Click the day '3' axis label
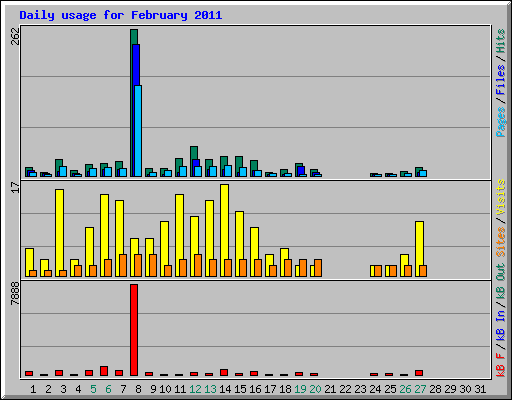The height and width of the screenshot is (400, 512). point(63,389)
